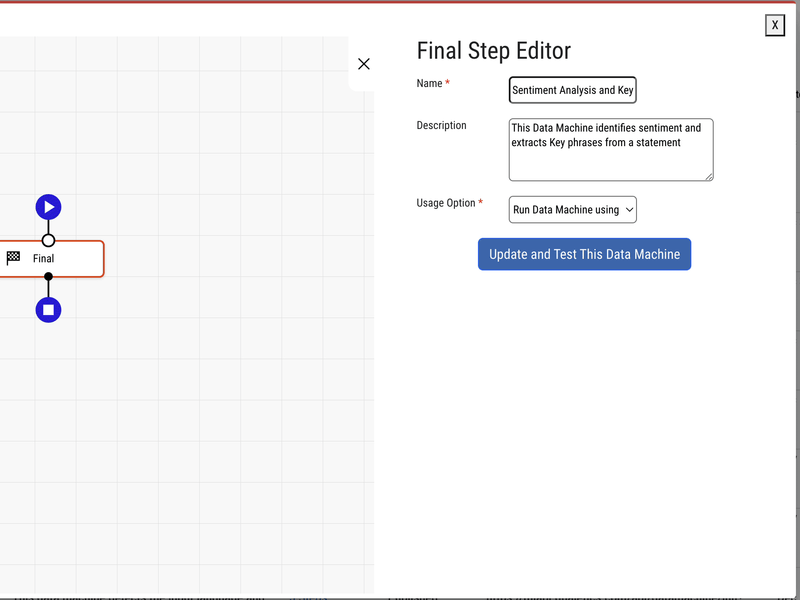Close the dialog with top-right X button
The height and width of the screenshot is (600, 800).
pyautogui.click(x=775, y=25)
